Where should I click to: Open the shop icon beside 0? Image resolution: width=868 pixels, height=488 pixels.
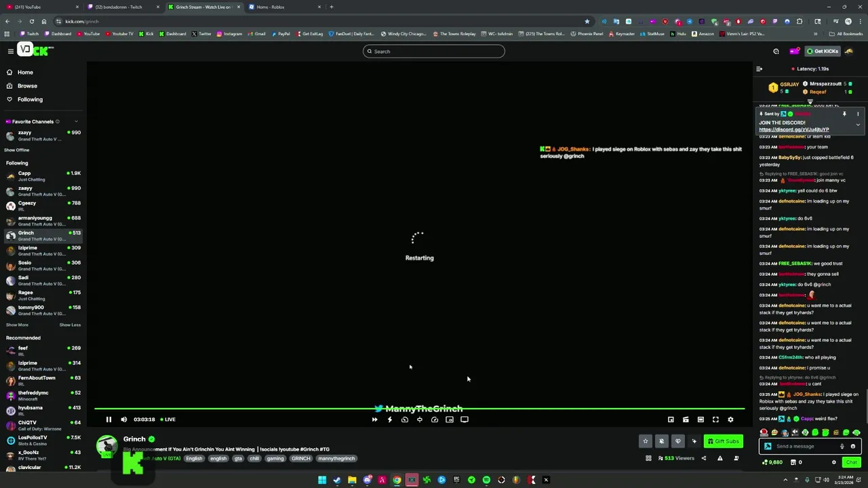[x=794, y=462]
